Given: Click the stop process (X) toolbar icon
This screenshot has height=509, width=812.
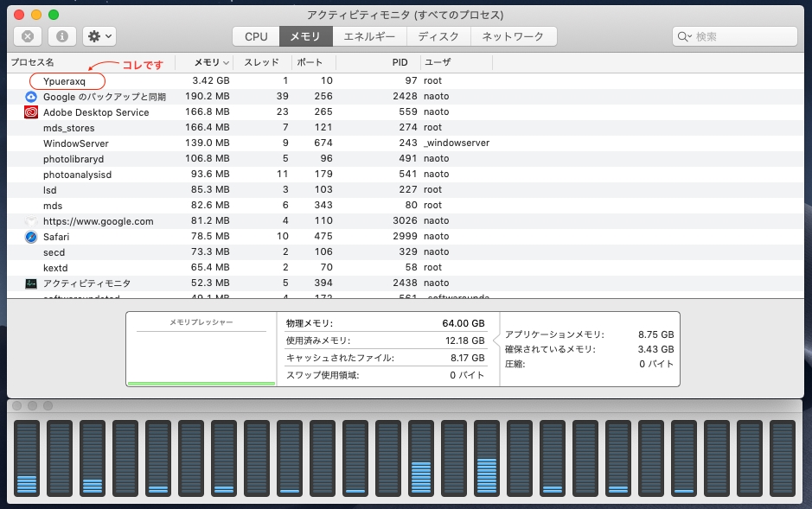Looking at the screenshot, I should [x=28, y=36].
